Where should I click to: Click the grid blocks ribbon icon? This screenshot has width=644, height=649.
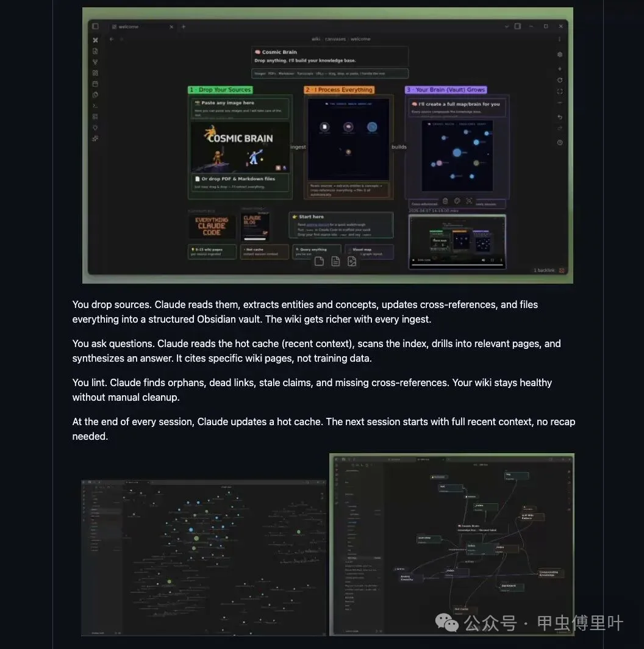95,117
